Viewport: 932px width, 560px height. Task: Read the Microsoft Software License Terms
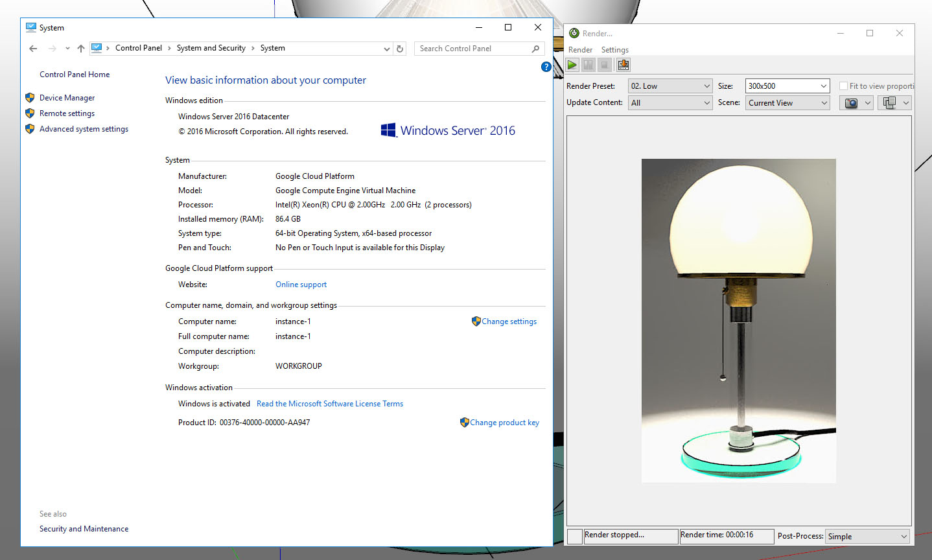pos(330,404)
